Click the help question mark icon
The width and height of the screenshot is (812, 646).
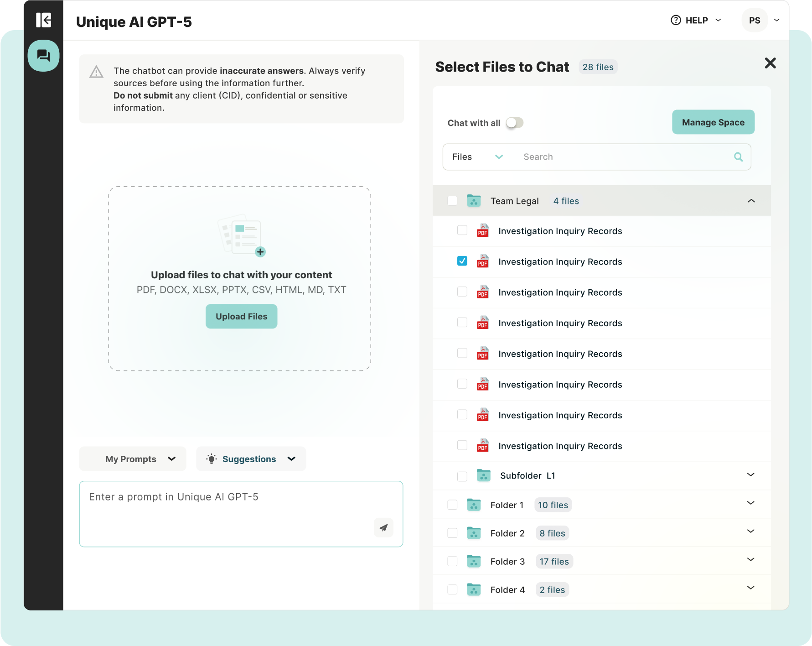(x=676, y=20)
